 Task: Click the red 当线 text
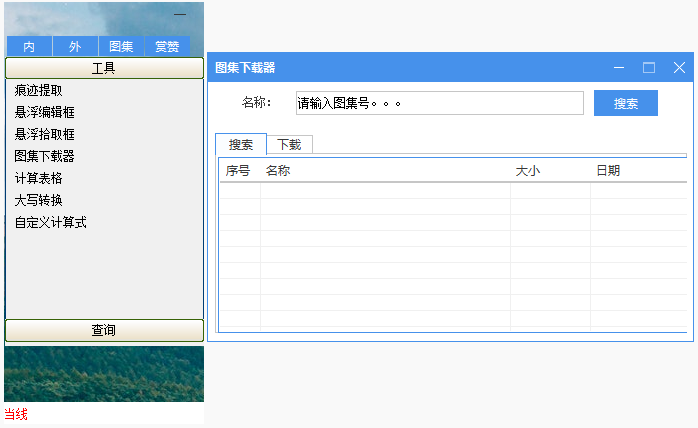(16, 415)
